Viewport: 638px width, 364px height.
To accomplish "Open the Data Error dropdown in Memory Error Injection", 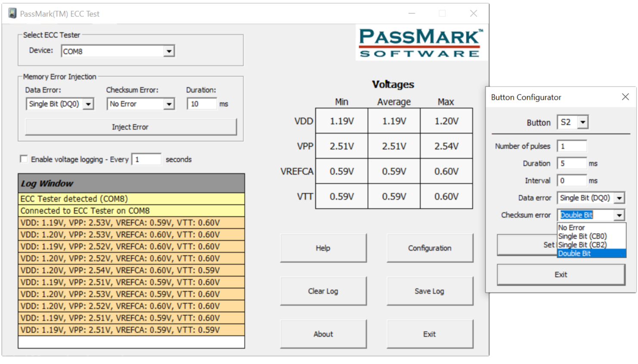I will pyautogui.click(x=88, y=104).
